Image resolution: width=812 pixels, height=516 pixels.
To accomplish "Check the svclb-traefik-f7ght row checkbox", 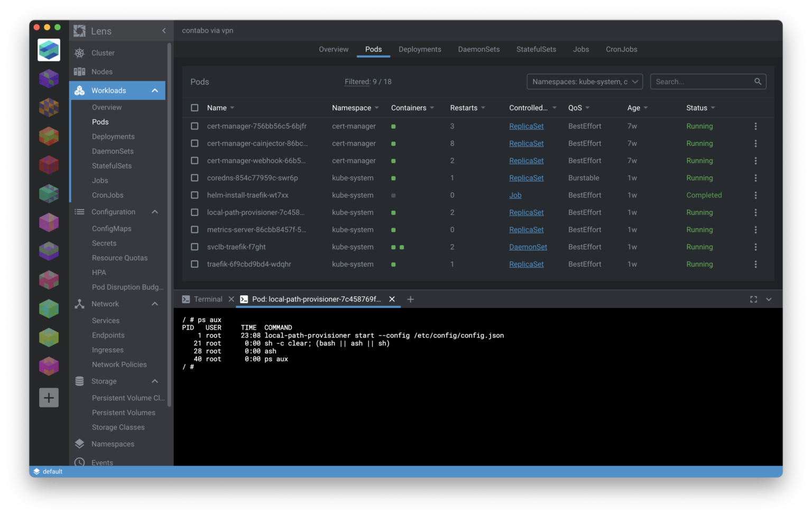I will (x=195, y=247).
